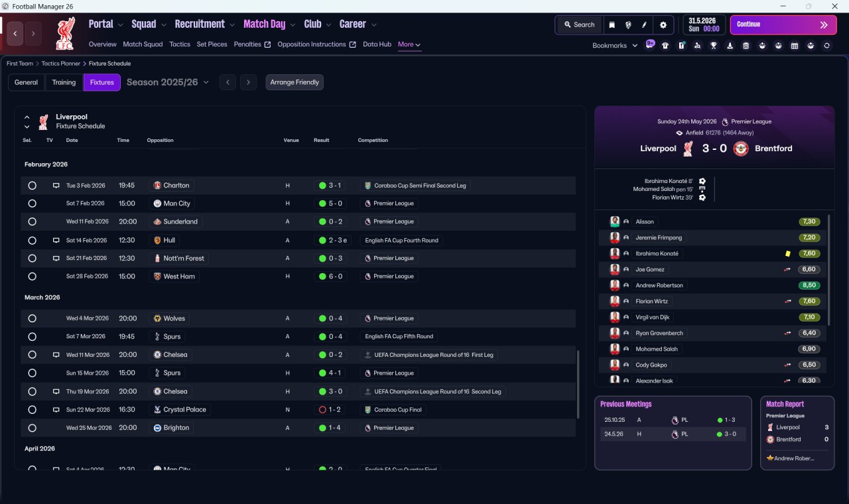Click the calendar bookmark shortcut icon
This screenshot has width=849, height=504.
[795, 46]
